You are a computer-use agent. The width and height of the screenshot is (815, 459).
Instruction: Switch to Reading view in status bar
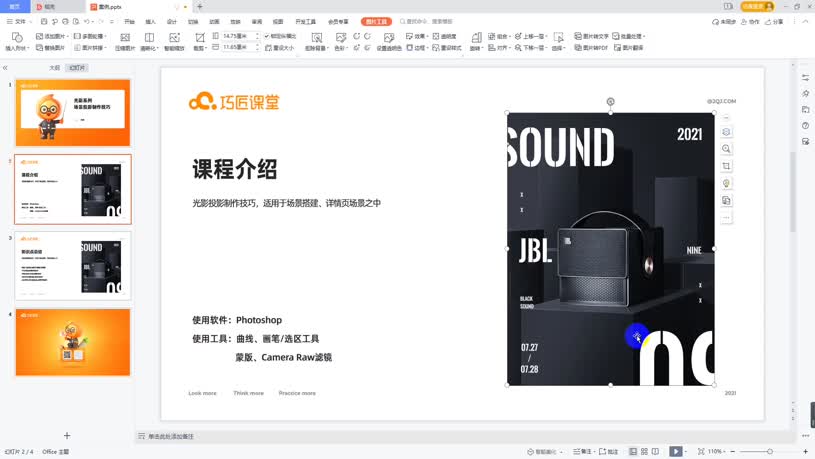point(655,451)
